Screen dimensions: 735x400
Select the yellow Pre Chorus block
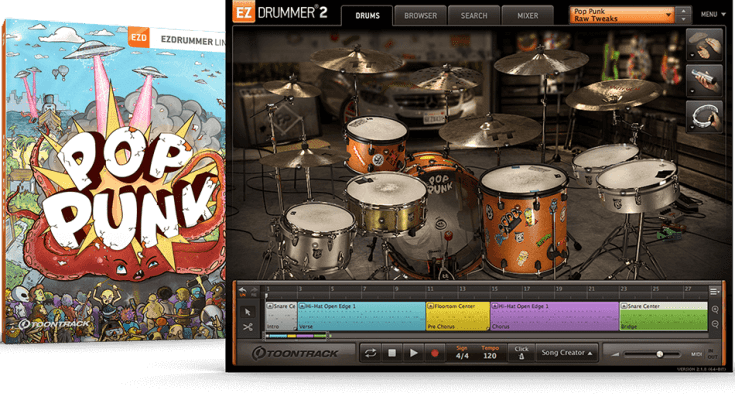[458, 315]
